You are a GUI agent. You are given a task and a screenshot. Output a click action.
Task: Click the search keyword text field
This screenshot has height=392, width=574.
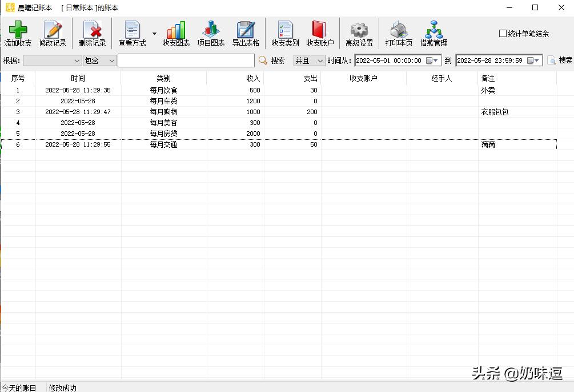(x=186, y=60)
